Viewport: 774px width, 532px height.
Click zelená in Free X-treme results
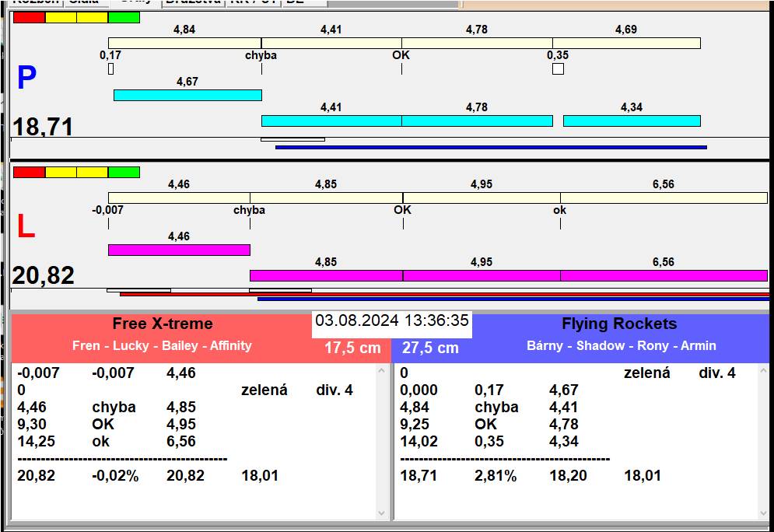coord(264,390)
